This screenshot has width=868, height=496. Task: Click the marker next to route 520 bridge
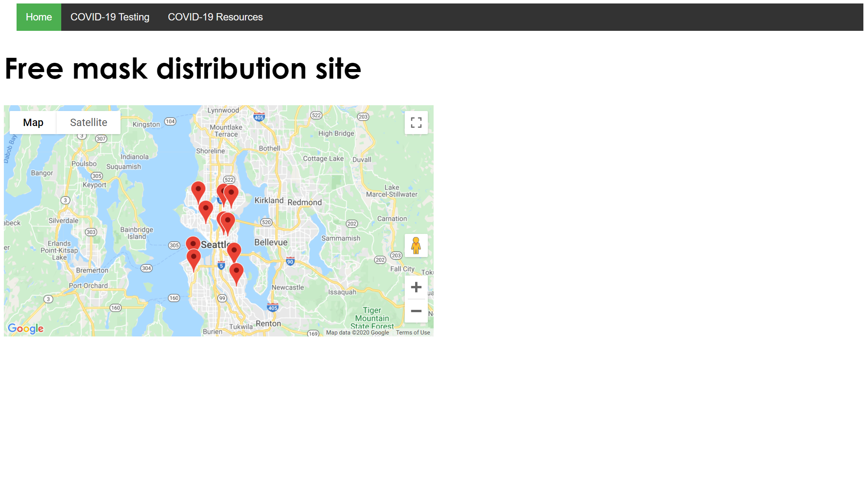point(228,221)
